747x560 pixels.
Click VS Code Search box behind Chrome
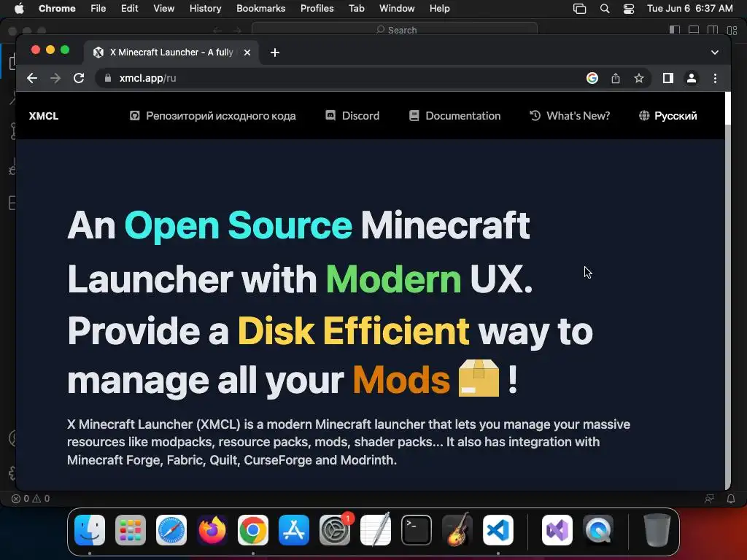pyautogui.click(x=395, y=30)
